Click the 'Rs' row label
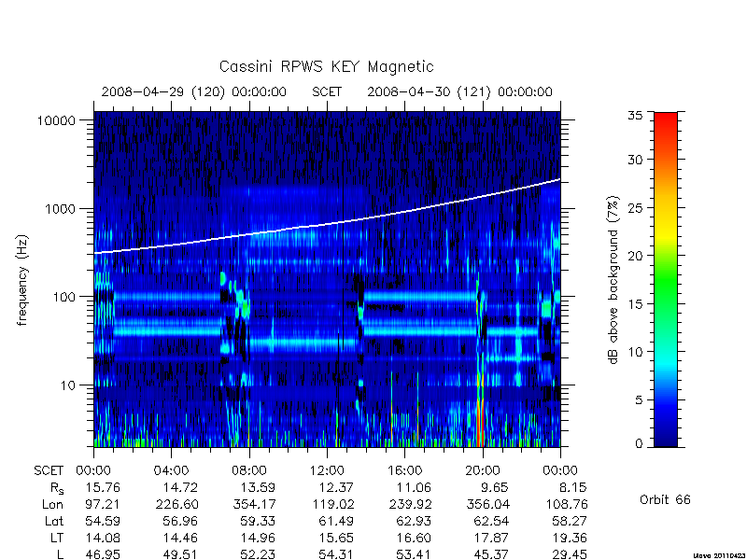 click(x=57, y=488)
